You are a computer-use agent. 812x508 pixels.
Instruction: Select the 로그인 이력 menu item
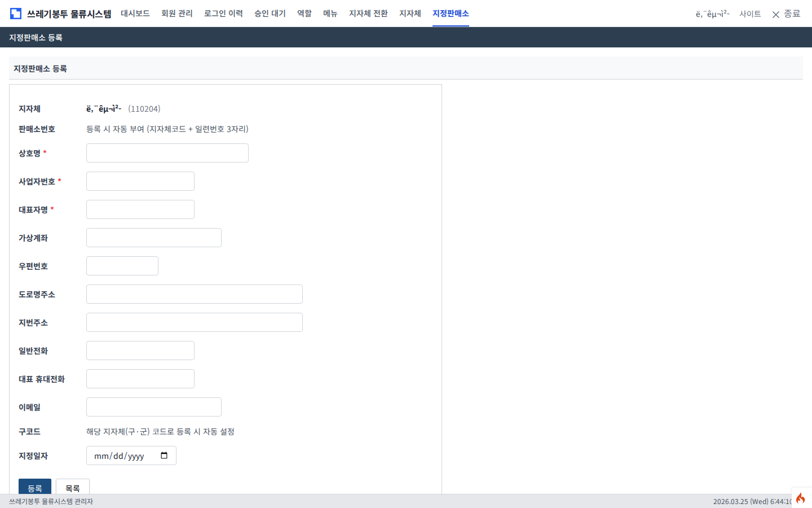(223, 14)
